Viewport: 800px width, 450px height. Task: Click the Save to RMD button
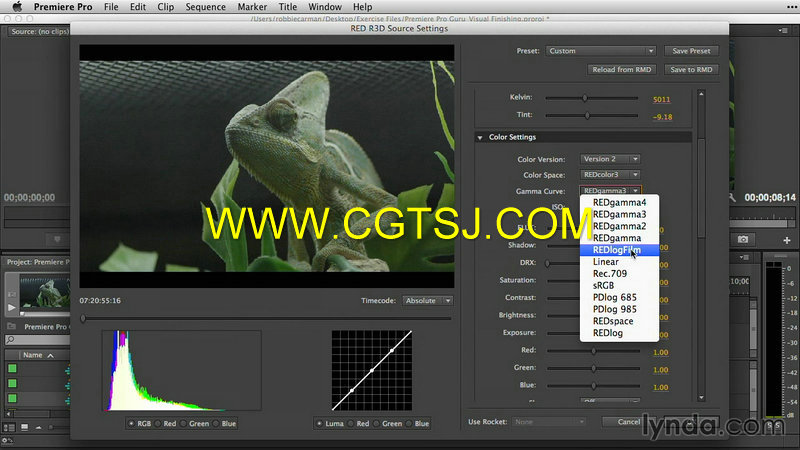[691, 69]
